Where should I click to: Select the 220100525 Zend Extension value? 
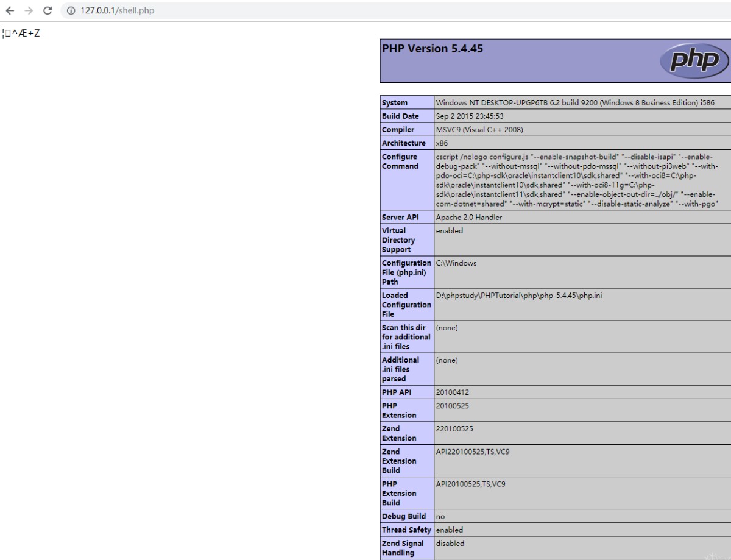pos(454,428)
